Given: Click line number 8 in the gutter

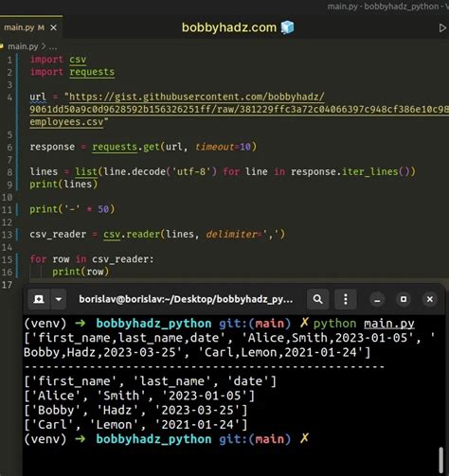Looking at the screenshot, I should tap(9, 172).
